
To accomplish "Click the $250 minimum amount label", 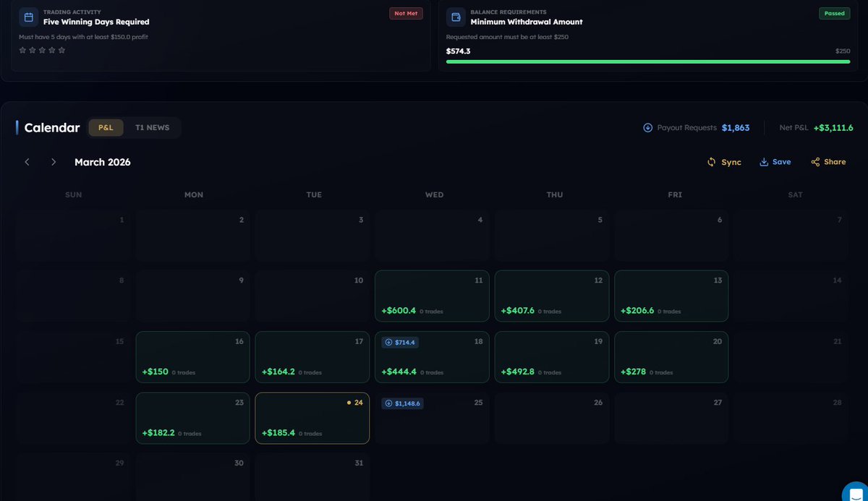I will pyautogui.click(x=843, y=51).
